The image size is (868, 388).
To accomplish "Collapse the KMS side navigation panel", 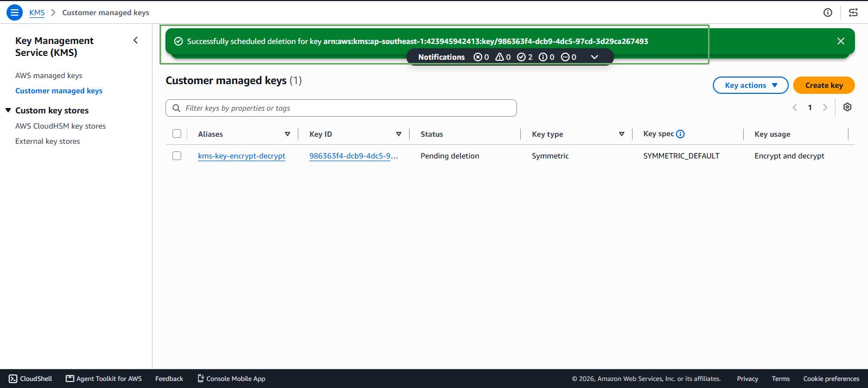I will [136, 40].
